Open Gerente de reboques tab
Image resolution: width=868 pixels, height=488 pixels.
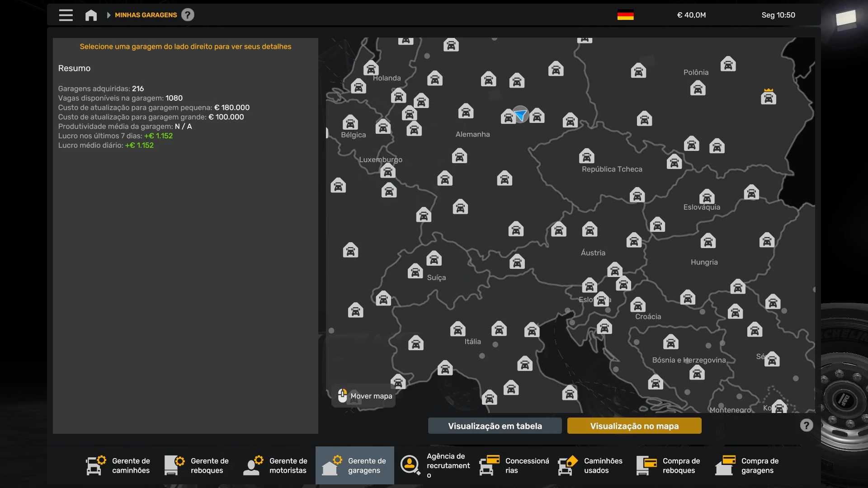(x=197, y=465)
